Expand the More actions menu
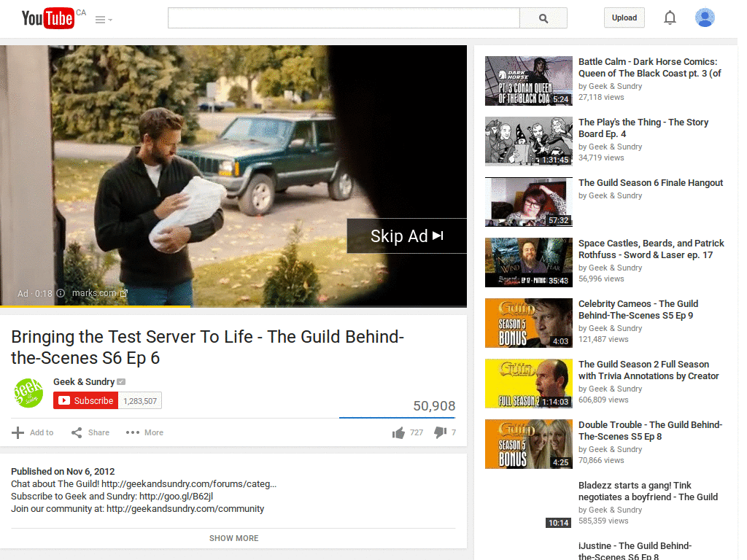 coord(144,432)
